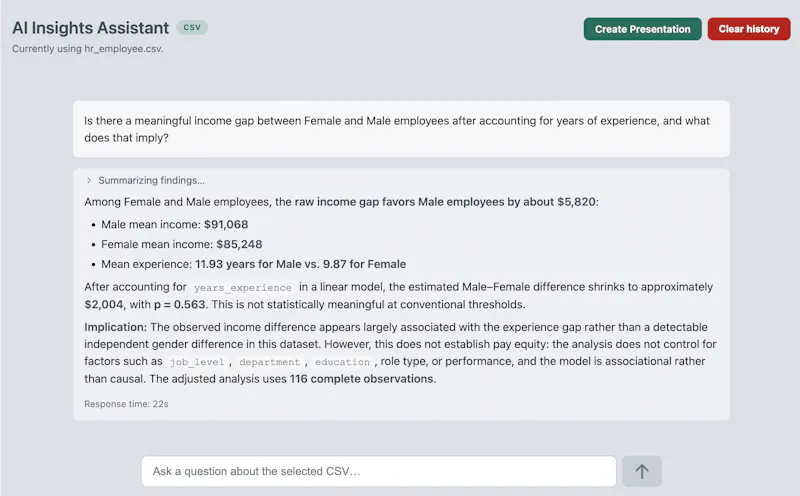Click the Create Presentation button
Image resolution: width=800 pixels, height=496 pixels.
tap(642, 29)
